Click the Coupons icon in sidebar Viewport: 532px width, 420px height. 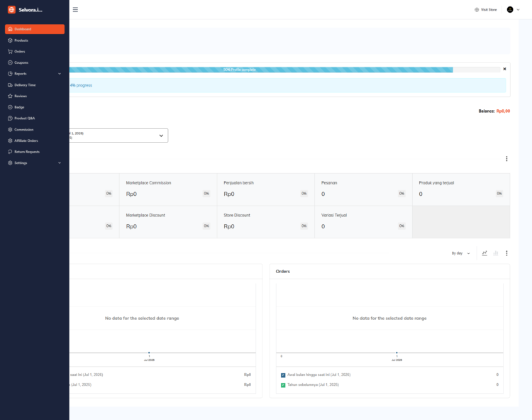pyautogui.click(x=10, y=62)
